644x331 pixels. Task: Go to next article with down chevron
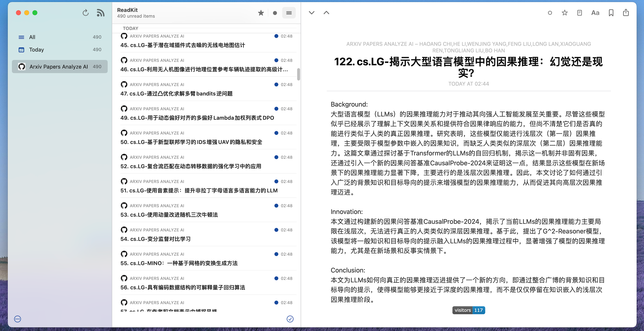(x=311, y=13)
